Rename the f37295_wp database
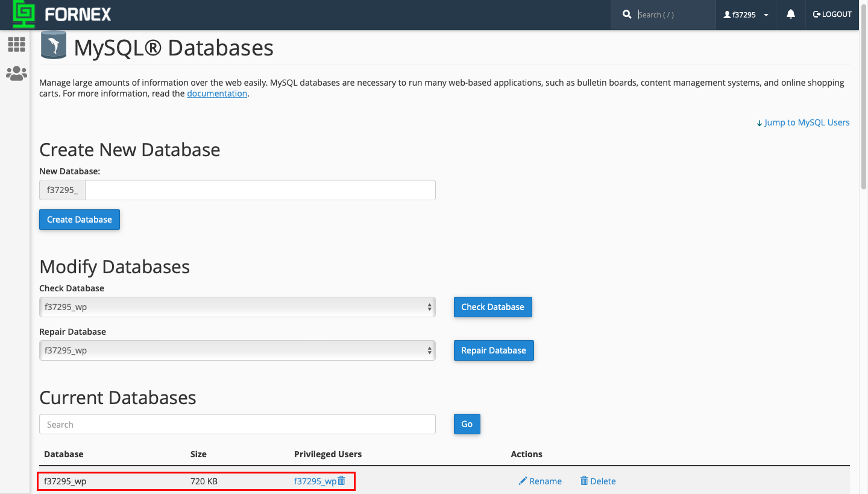Viewport: 868px width, 494px height. pyautogui.click(x=540, y=481)
